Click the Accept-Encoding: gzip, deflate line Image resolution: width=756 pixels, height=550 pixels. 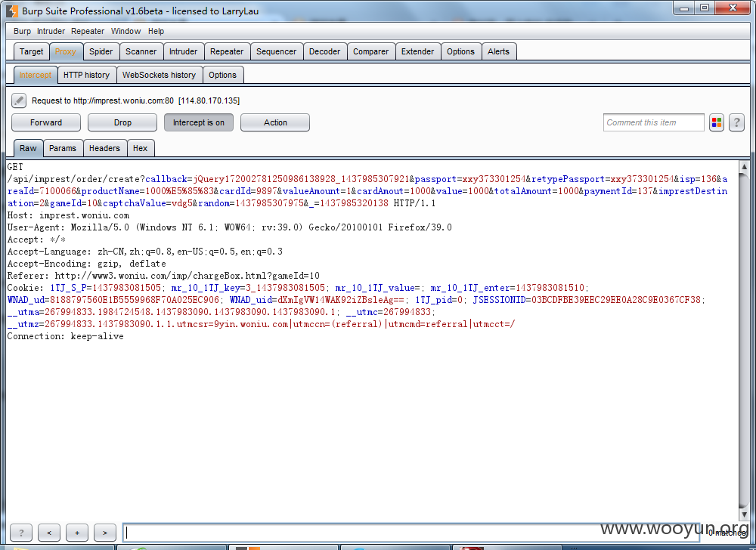click(x=87, y=264)
